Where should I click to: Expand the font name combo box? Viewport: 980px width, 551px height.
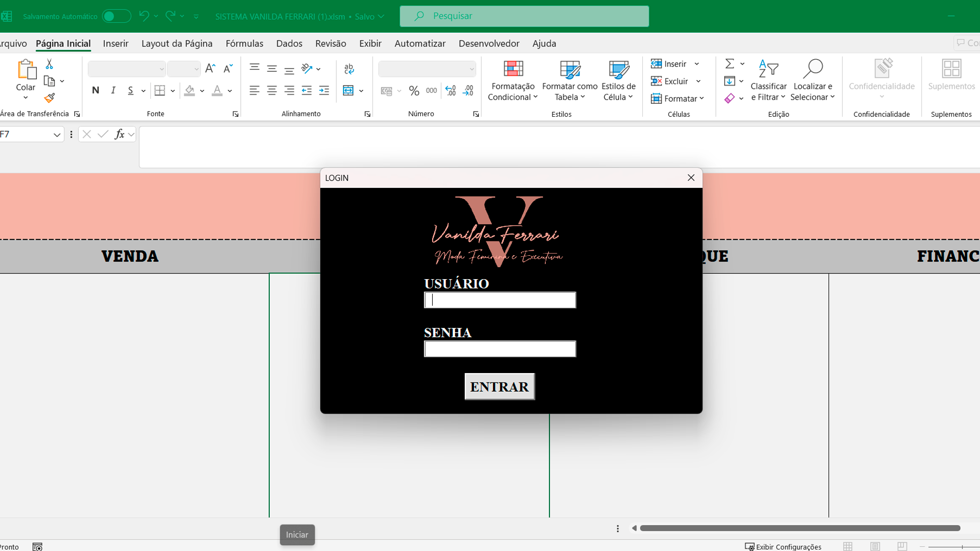pos(161,69)
